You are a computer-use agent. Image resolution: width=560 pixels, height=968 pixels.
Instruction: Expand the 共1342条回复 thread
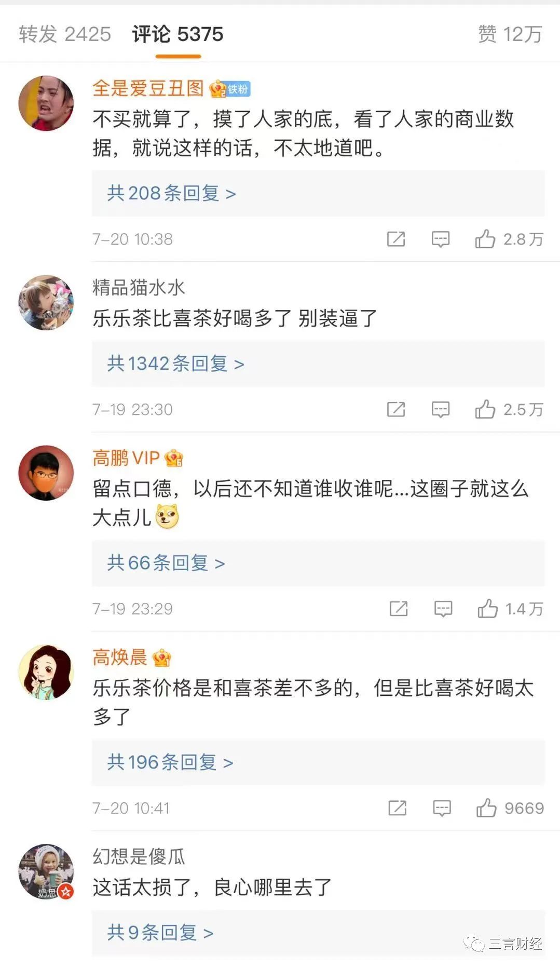tap(175, 364)
